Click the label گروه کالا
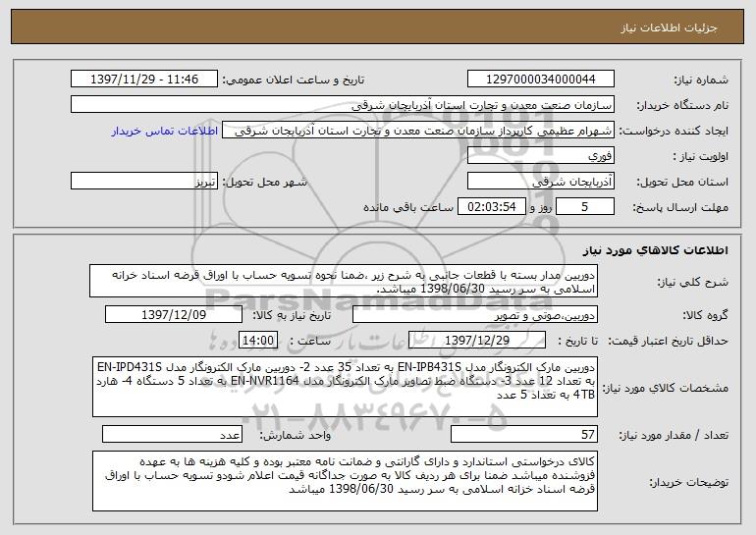The height and width of the screenshot is (535, 756). tap(705, 316)
